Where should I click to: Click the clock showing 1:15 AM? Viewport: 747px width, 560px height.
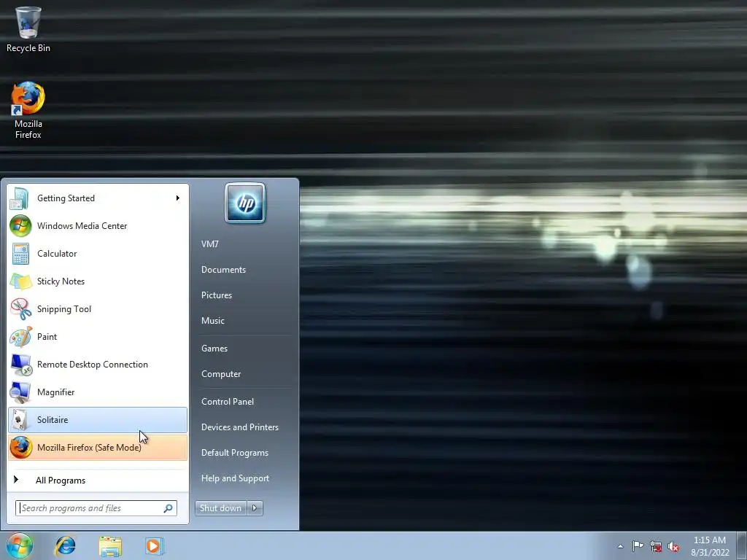click(x=710, y=540)
